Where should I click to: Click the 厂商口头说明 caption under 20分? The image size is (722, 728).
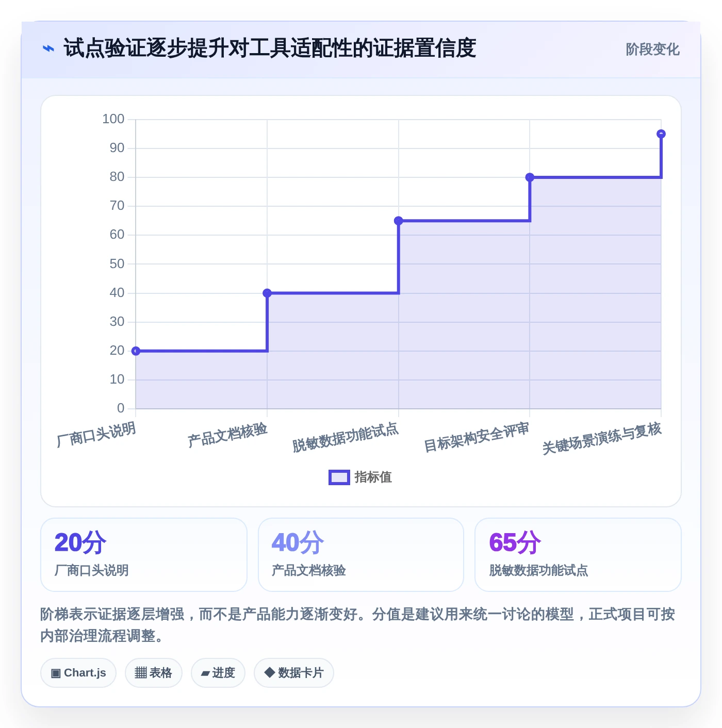point(92,570)
